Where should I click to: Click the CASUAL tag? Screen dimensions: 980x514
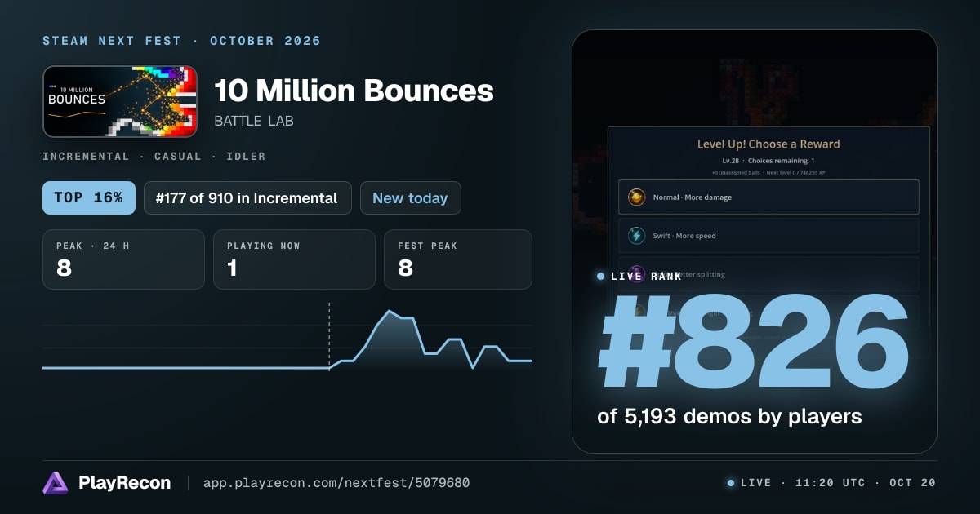pos(179,156)
